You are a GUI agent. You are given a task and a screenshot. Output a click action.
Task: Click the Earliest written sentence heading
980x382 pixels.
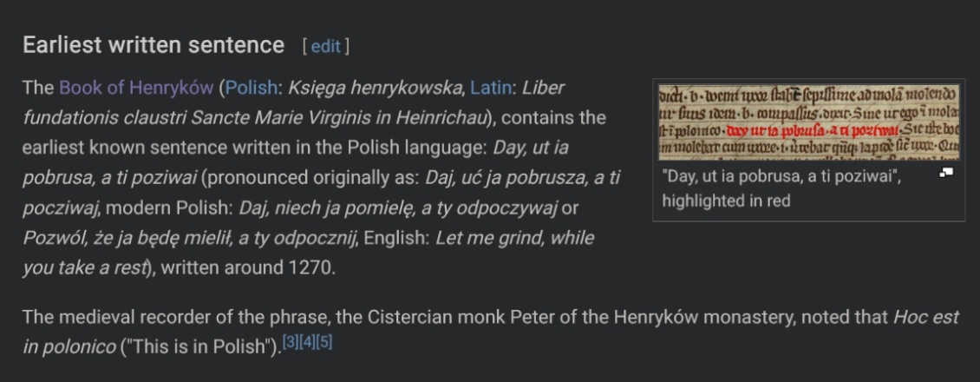154,45
